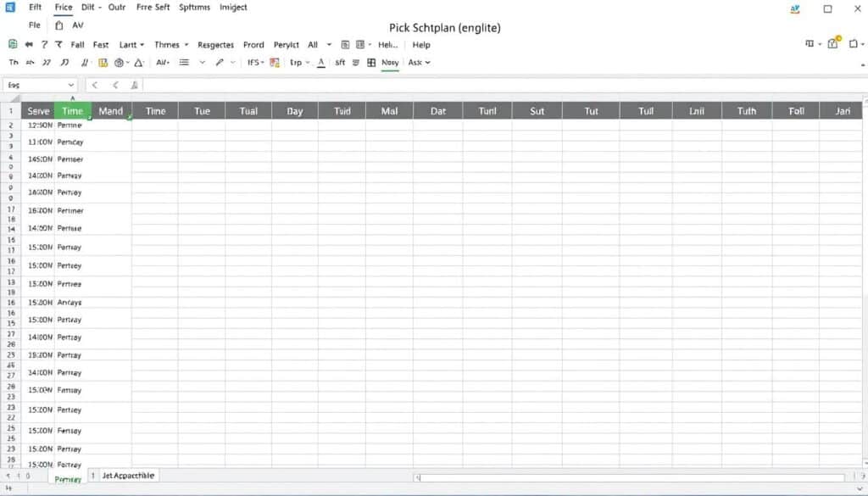Click the clipboard icon beside AV
This screenshot has height=496, width=868.
click(x=58, y=25)
